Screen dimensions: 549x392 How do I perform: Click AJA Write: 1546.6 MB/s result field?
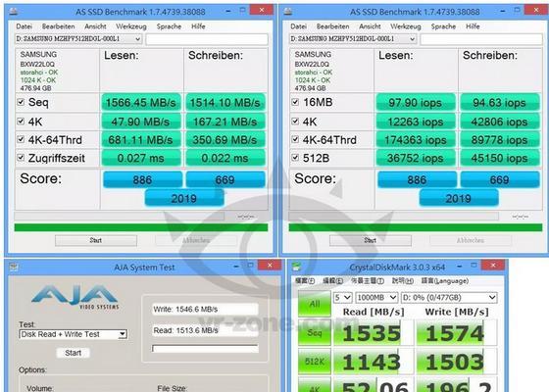205,309
